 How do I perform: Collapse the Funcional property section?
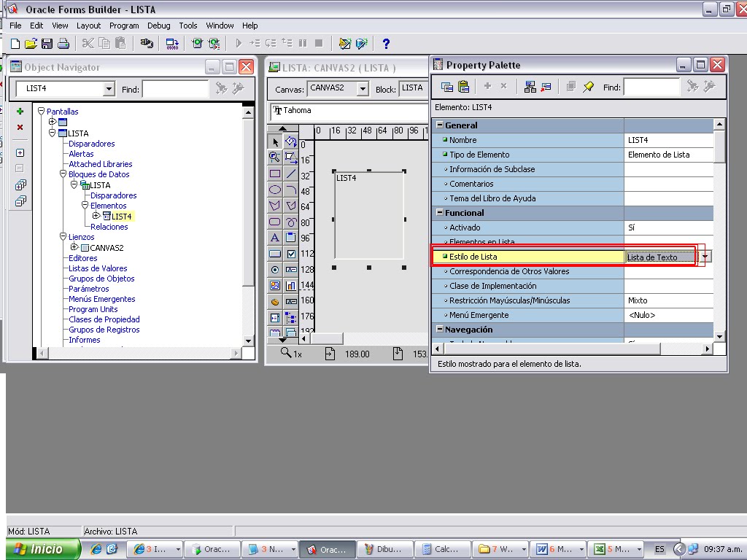click(439, 212)
